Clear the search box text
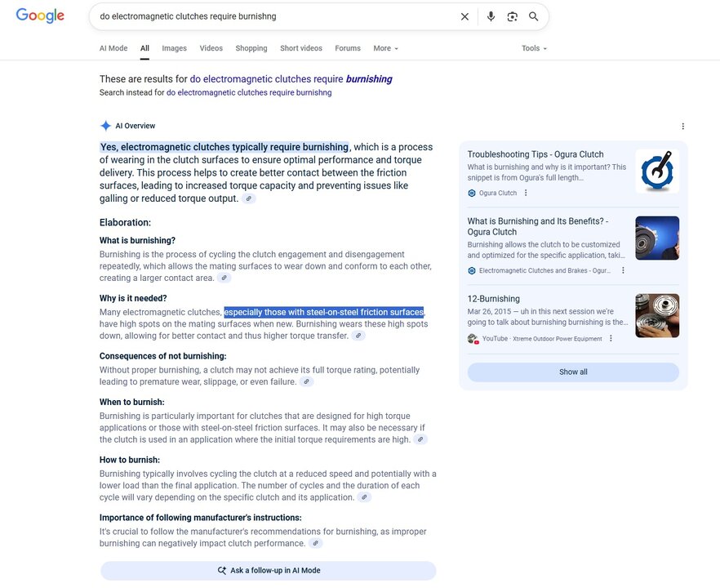The width and height of the screenshot is (720, 588). tap(464, 16)
